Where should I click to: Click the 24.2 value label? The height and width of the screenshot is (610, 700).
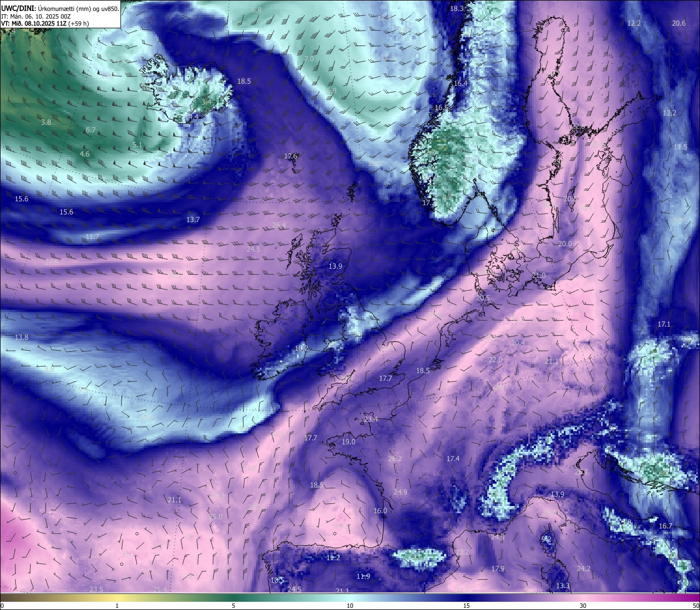(x=584, y=568)
